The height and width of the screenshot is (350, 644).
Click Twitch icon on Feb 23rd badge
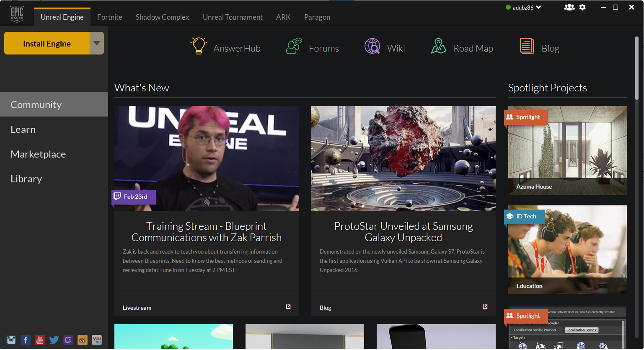click(117, 196)
